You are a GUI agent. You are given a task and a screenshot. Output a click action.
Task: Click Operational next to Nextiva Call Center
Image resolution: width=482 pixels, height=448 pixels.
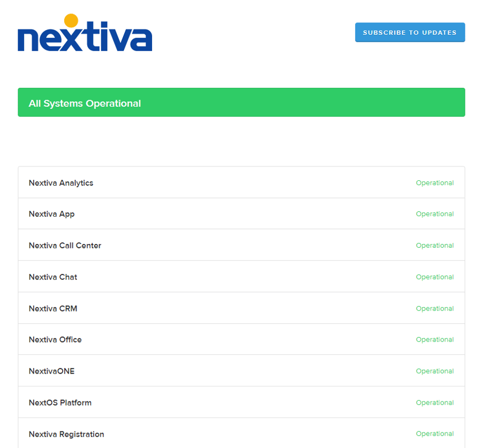[435, 245]
